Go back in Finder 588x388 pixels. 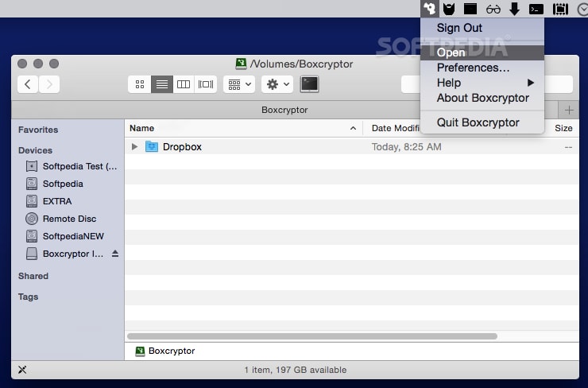pyautogui.click(x=27, y=84)
